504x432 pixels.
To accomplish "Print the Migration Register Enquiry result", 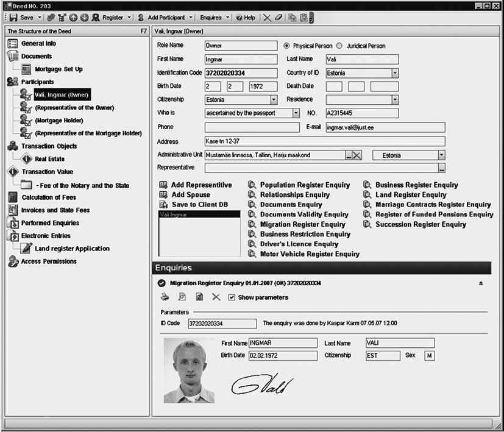I will [x=165, y=297].
